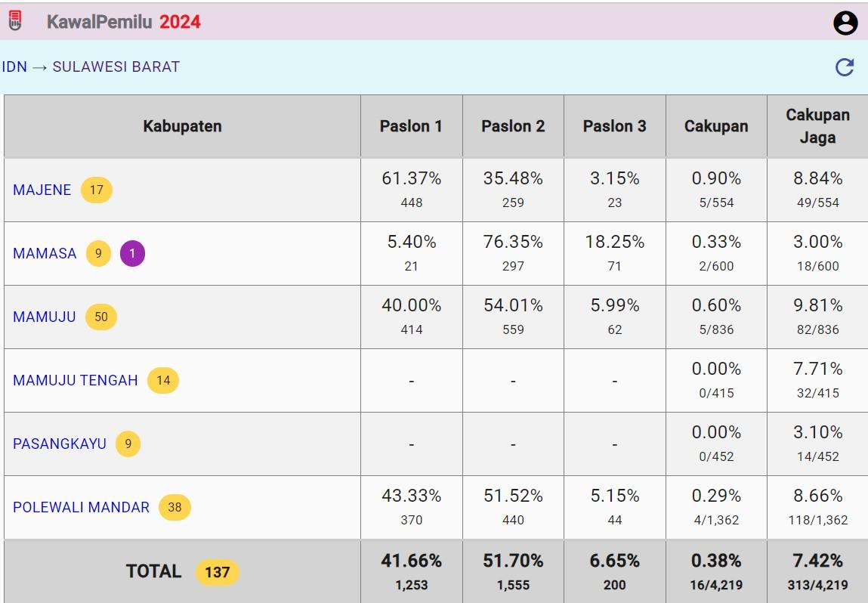Click the Paslon 2 column header

[513, 126]
